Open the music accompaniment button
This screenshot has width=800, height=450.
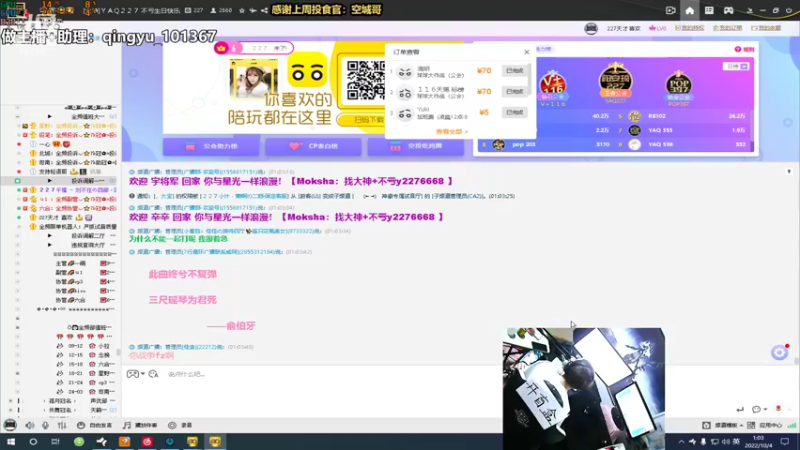[x=140, y=425]
